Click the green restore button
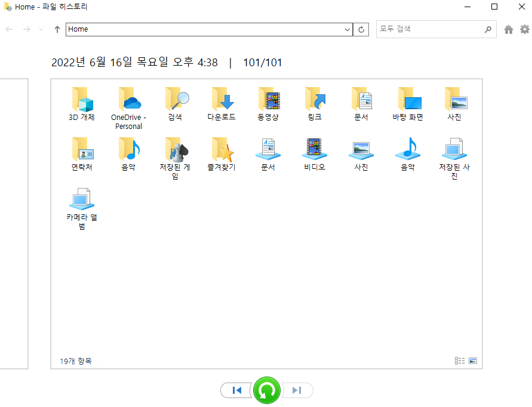 [267, 390]
